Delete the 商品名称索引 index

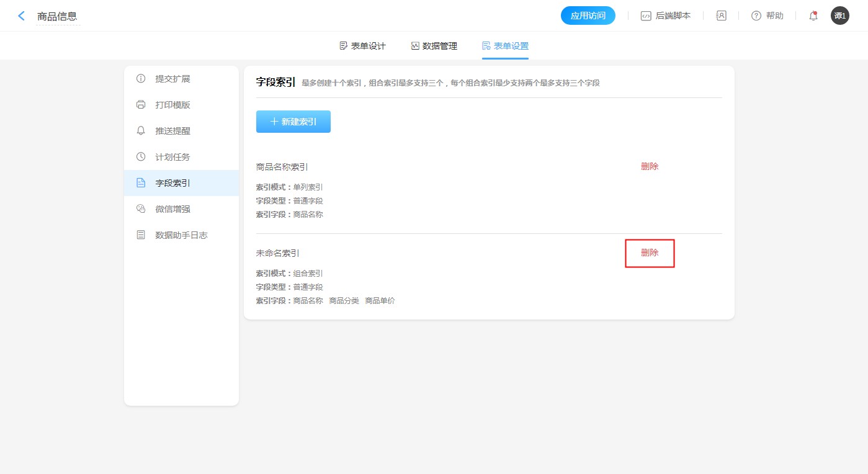pos(650,166)
